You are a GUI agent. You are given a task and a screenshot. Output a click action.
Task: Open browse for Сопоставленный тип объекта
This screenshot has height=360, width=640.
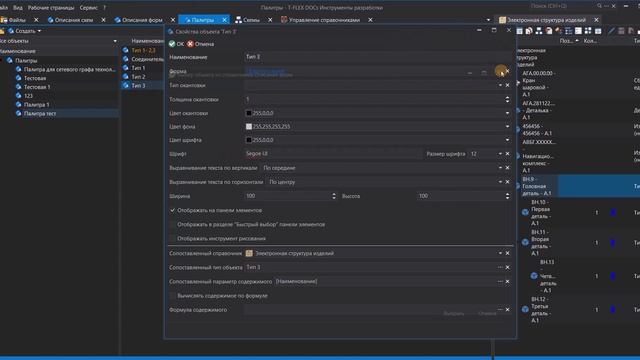tap(500, 267)
